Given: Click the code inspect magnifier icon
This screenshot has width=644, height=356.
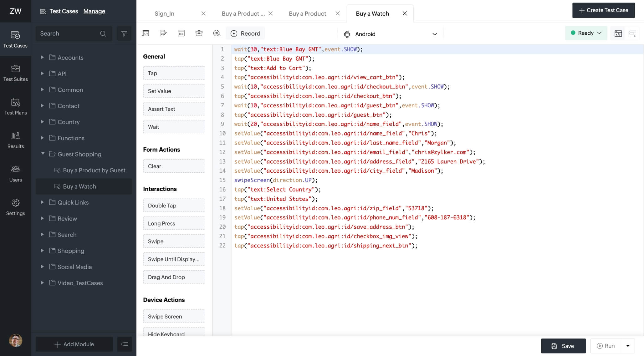Looking at the screenshot, I should [217, 33].
